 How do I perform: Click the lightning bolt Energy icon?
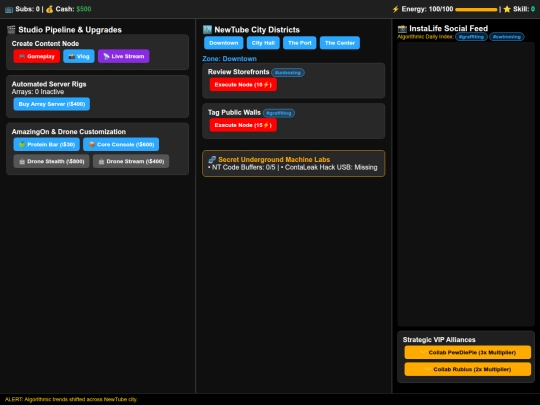[395, 9]
